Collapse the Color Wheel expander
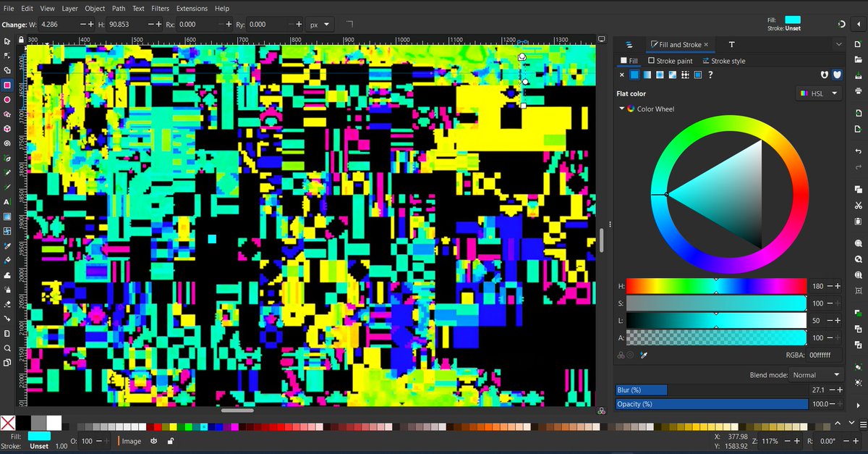The image size is (868, 454). (621, 109)
